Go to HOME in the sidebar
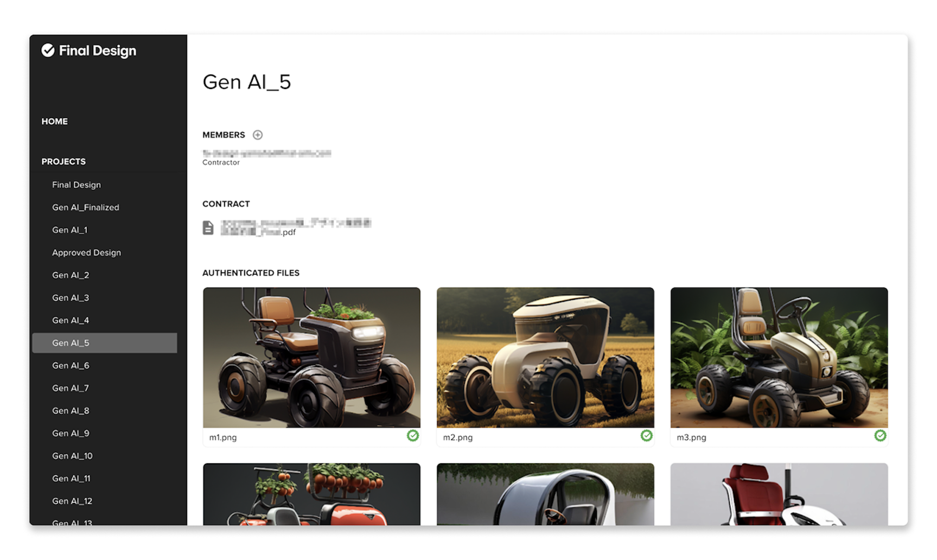Screen dimensions: 937x560 [55, 122]
